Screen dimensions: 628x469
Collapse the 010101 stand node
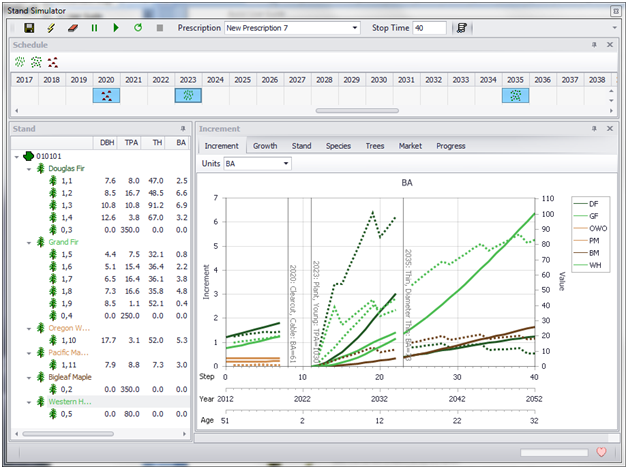tap(16, 157)
